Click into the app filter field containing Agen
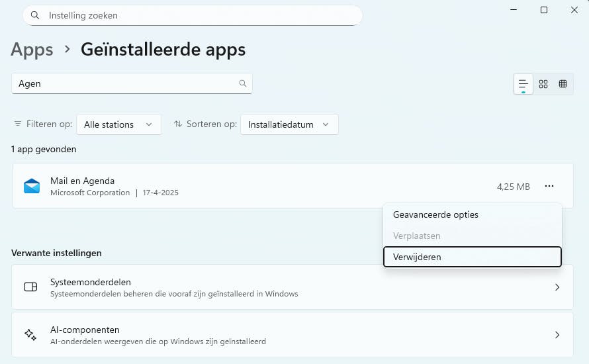The image size is (589, 364). coord(132,83)
